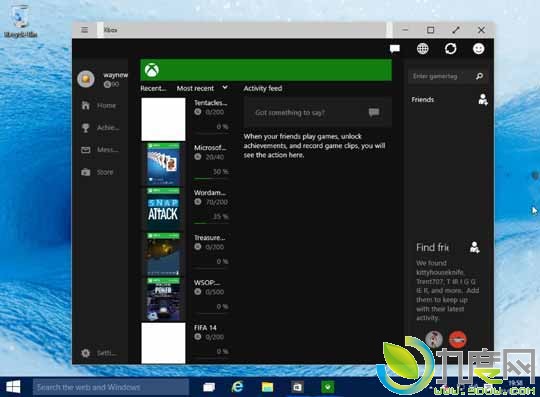Click the gamertag search magnifier icon
This screenshot has width=540, height=397.
click(479, 76)
